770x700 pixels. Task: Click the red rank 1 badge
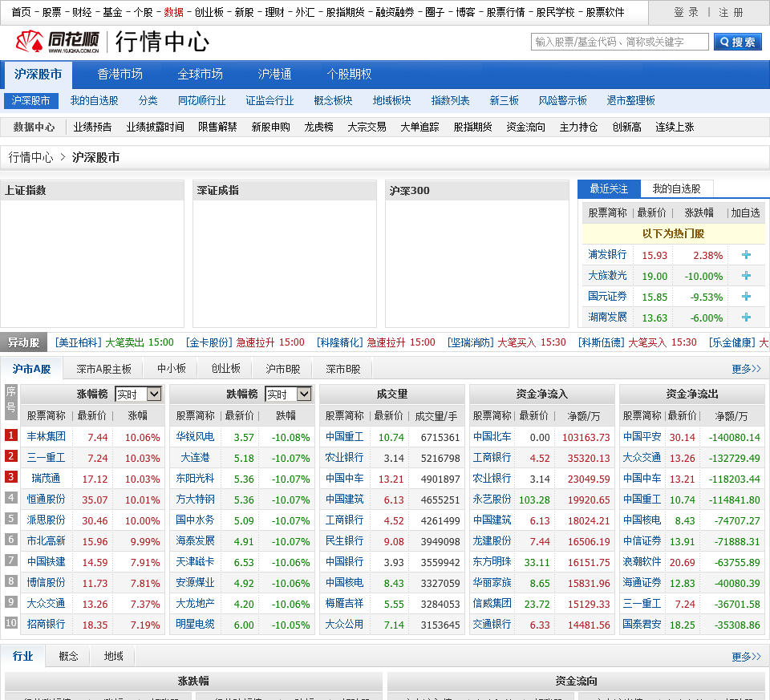tap(11, 435)
